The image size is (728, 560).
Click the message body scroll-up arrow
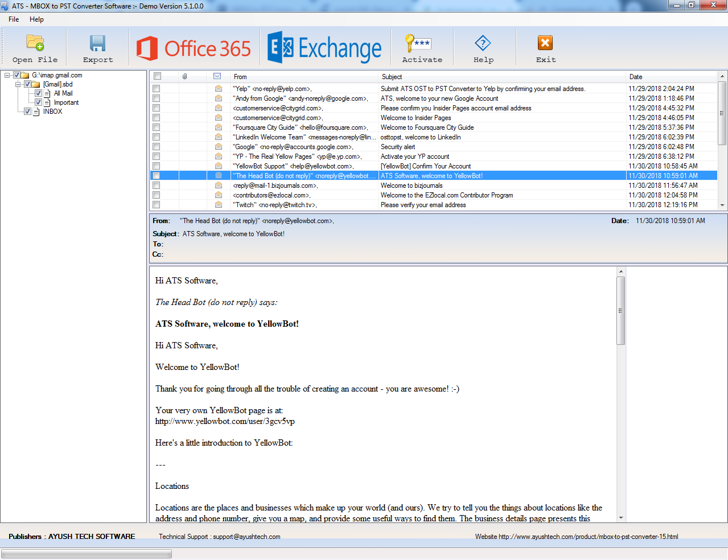(x=621, y=271)
